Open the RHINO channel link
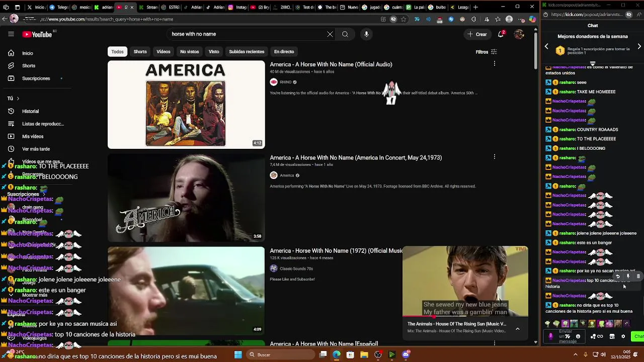644x362 pixels. [285, 82]
